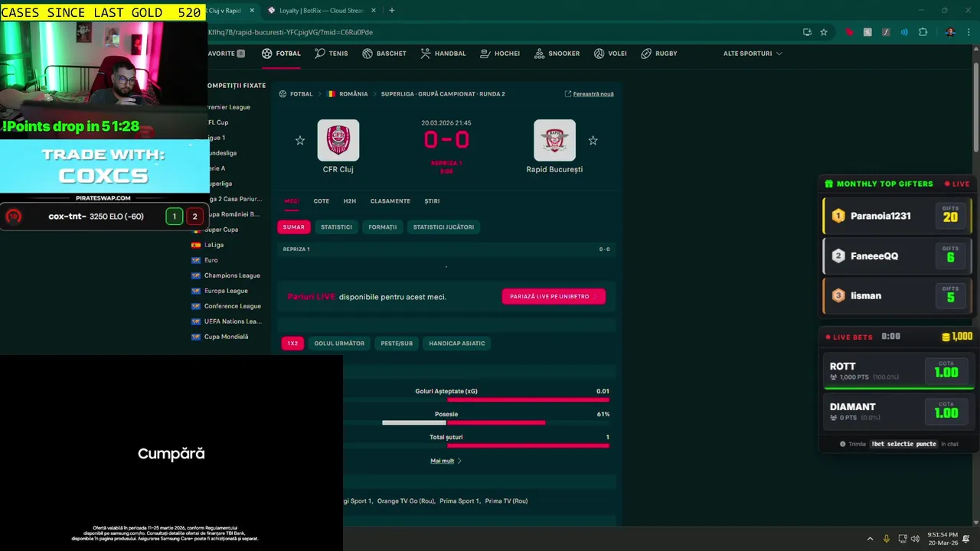This screenshot has width=980, height=551.
Task: Switch to the Clasamente tab
Action: [390, 201]
